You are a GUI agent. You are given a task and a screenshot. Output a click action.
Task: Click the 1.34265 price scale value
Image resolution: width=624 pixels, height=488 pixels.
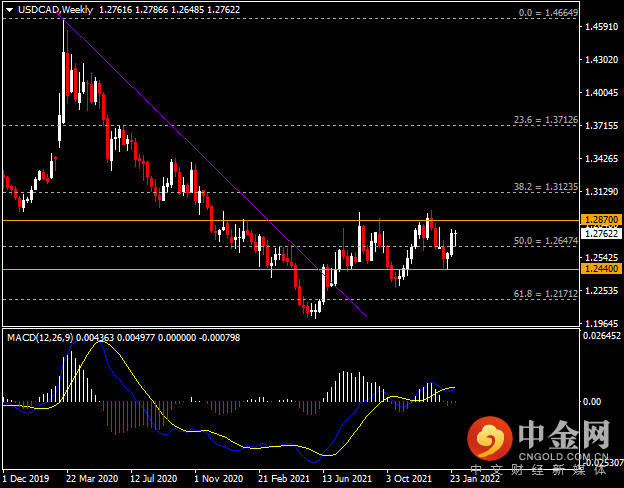(601, 159)
